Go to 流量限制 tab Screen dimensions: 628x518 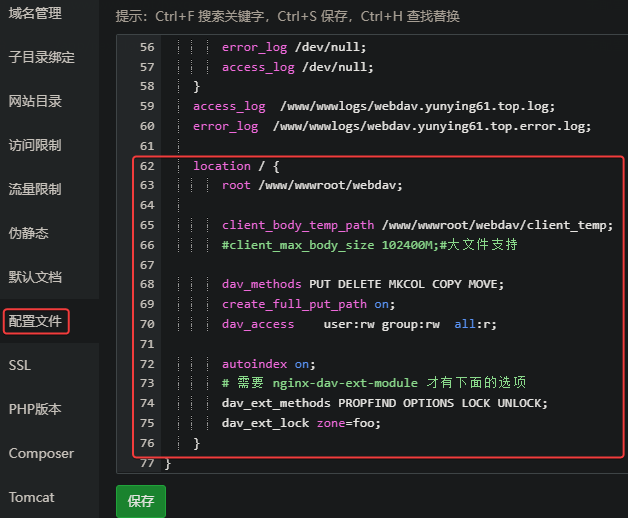35,189
